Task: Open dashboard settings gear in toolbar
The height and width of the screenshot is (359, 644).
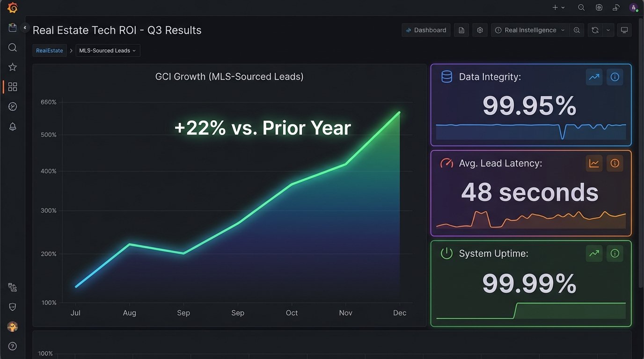Action: click(480, 30)
